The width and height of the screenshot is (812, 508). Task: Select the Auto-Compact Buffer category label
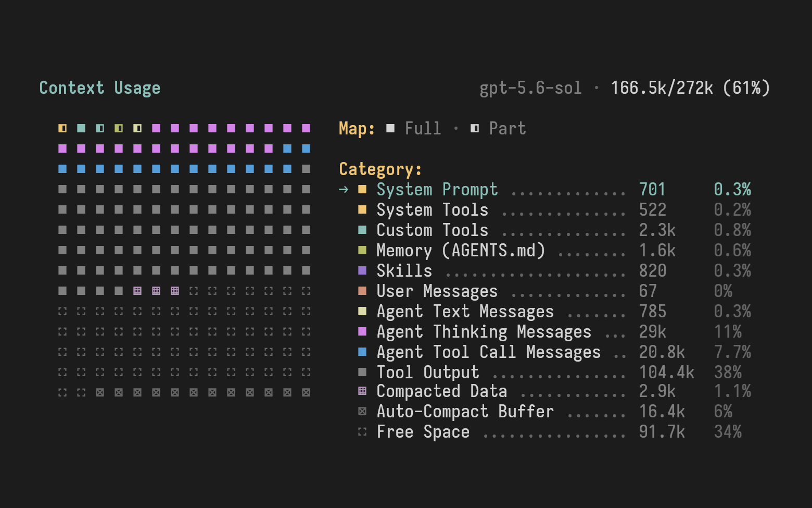(465, 412)
